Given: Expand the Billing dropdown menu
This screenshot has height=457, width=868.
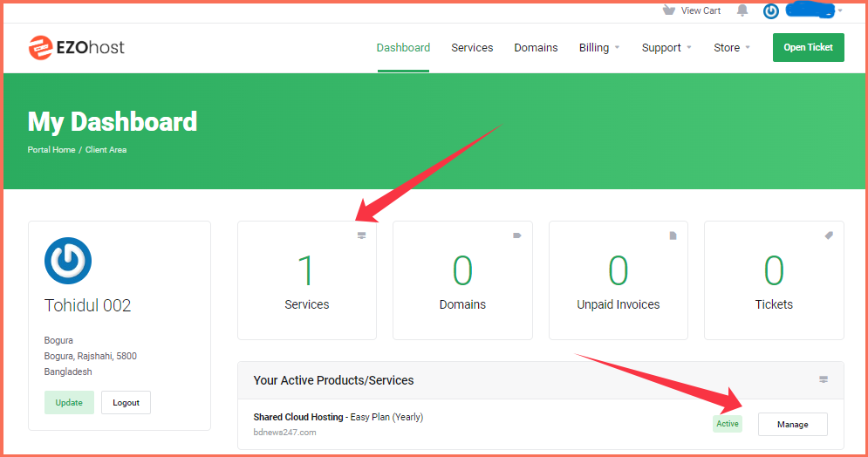Looking at the screenshot, I should [599, 48].
